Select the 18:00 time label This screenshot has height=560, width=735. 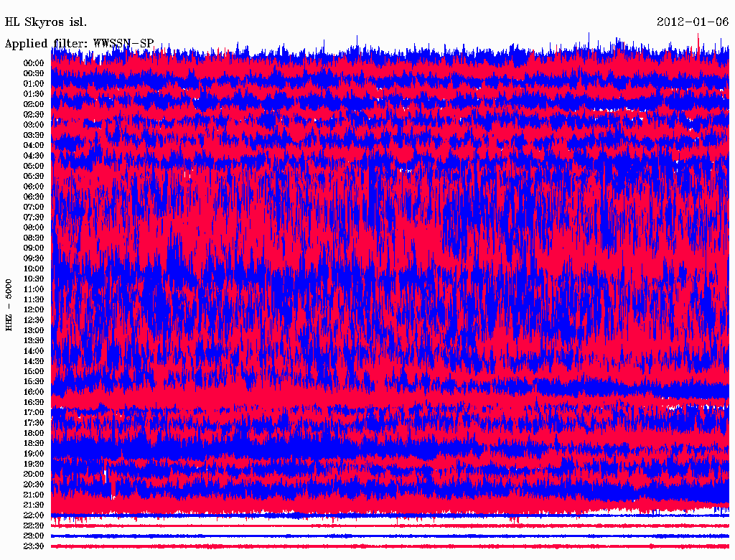34,433
